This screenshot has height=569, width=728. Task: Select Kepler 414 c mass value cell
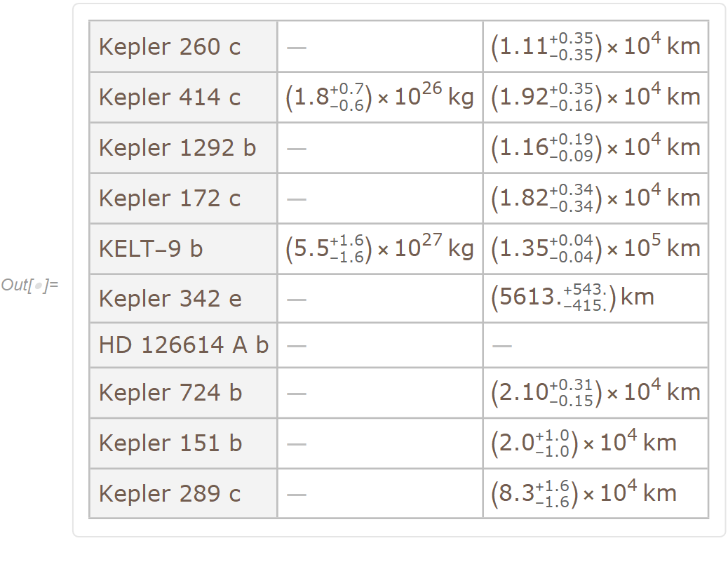[x=379, y=98]
